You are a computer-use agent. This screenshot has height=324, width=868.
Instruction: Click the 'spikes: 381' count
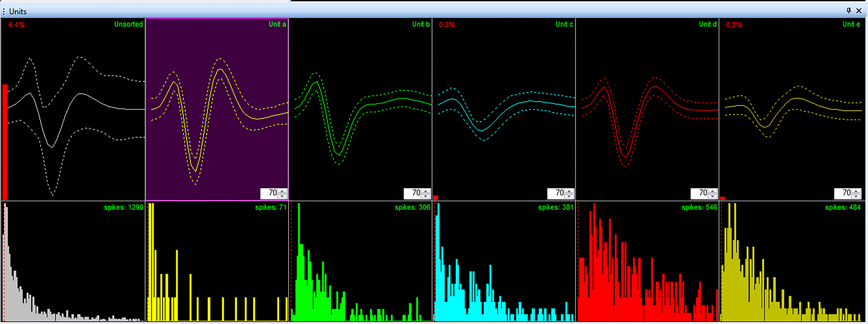tap(556, 208)
